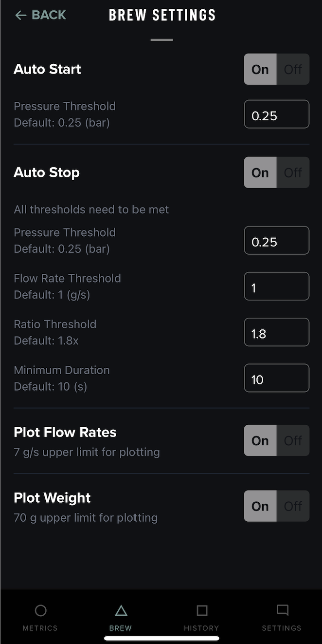
Task: Tap the Settings speech-bubble icon
Action: point(282,610)
